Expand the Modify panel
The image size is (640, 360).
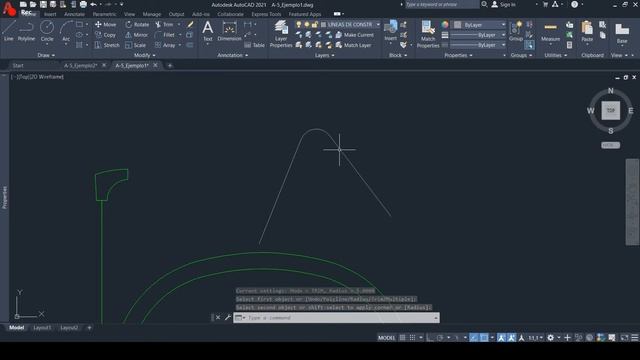tap(144, 55)
